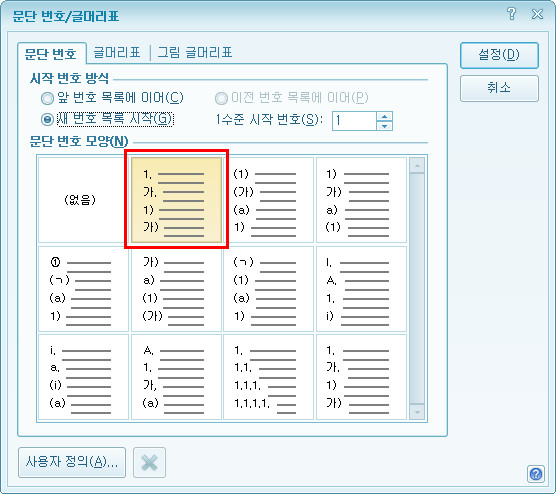This screenshot has width=556, height=494.
Task: Click the 1수준 시작 번호 input field
Action: point(354,121)
